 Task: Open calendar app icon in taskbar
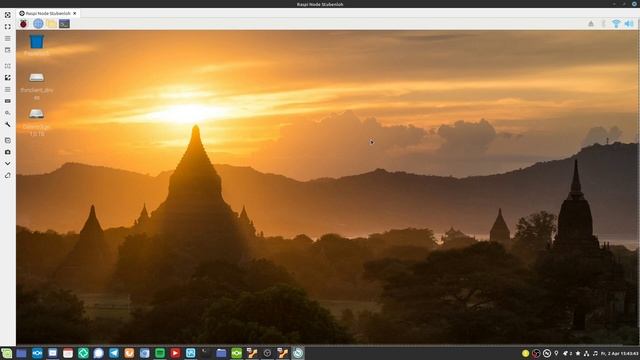[x=68, y=353]
